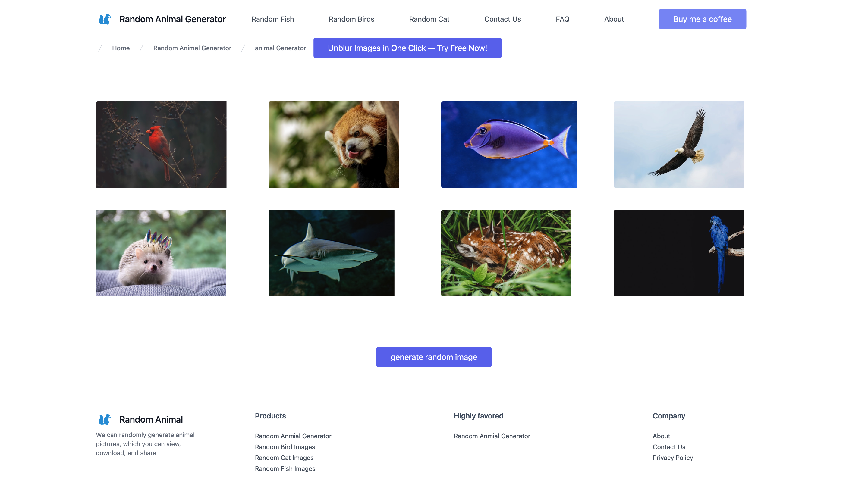Open the Random Birds page
Screen dimensions: 868x488
click(x=351, y=19)
